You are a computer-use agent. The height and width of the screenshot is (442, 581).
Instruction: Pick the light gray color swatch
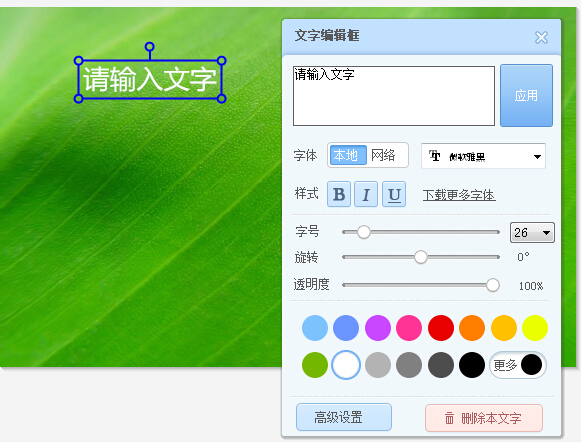pos(378,365)
